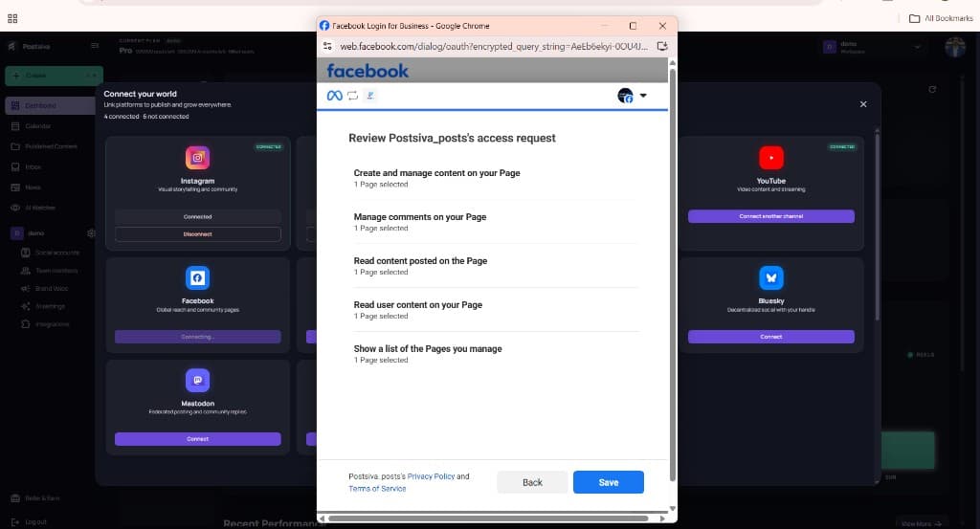Click the refresh icon below the user avatar
The height and width of the screenshot is (529, 980).
(x=932, y=89)
